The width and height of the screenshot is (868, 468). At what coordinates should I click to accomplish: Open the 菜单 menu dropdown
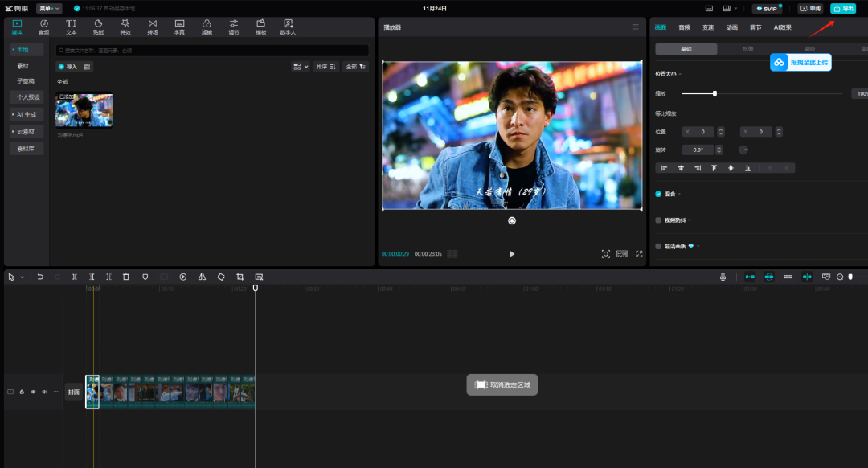[x=49, y=8]
